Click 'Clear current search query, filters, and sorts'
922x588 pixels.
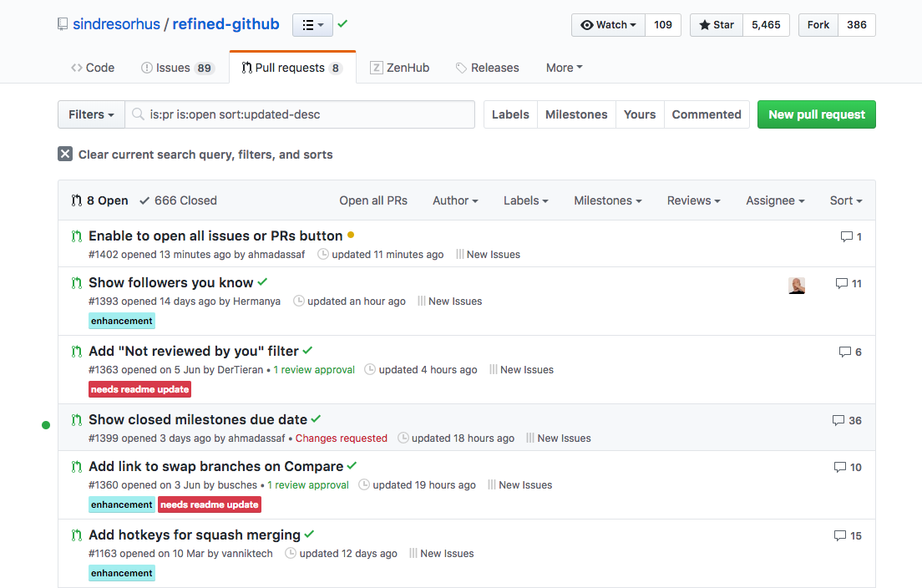205,155
